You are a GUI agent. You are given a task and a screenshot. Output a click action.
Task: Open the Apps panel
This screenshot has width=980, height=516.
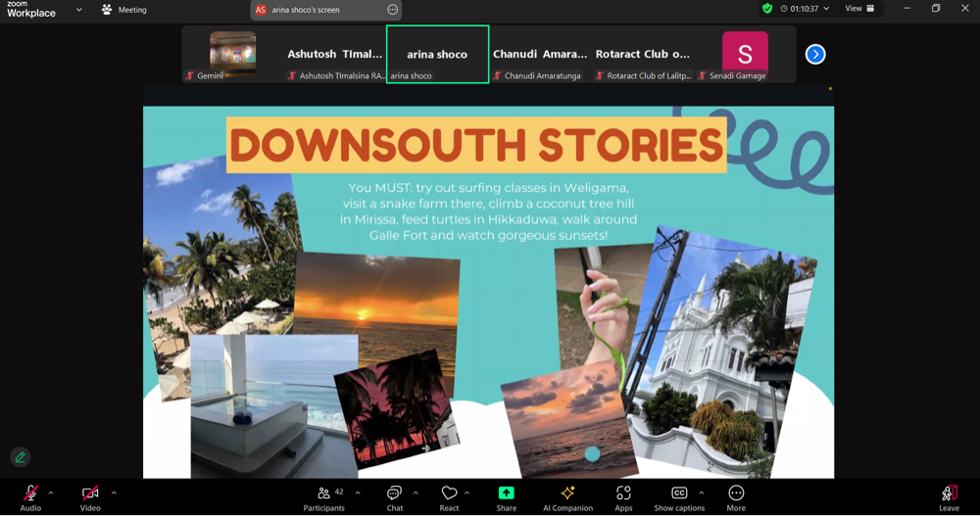coord(623,493)
